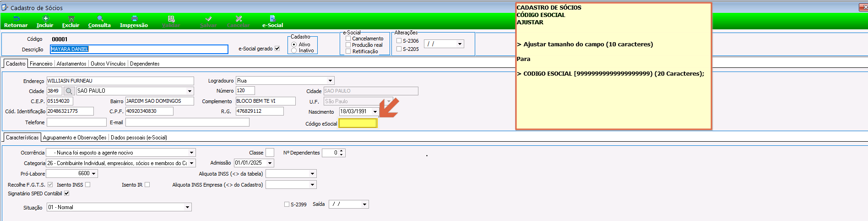This screenshot has width=868, height=221.
Task: Check the Retificação checkbox
Action: click(x=348, y=51)
